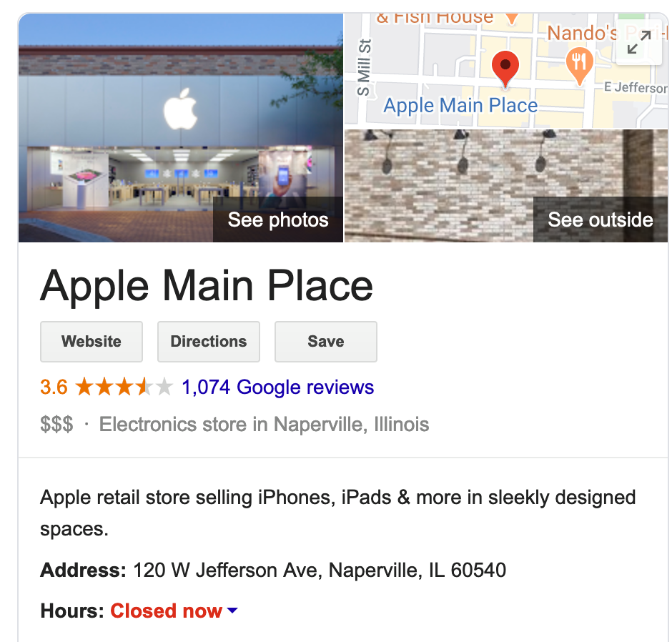The image size is (672, 642).
Task: Click the 'See photos' label
Action: [x=278, y=219]
